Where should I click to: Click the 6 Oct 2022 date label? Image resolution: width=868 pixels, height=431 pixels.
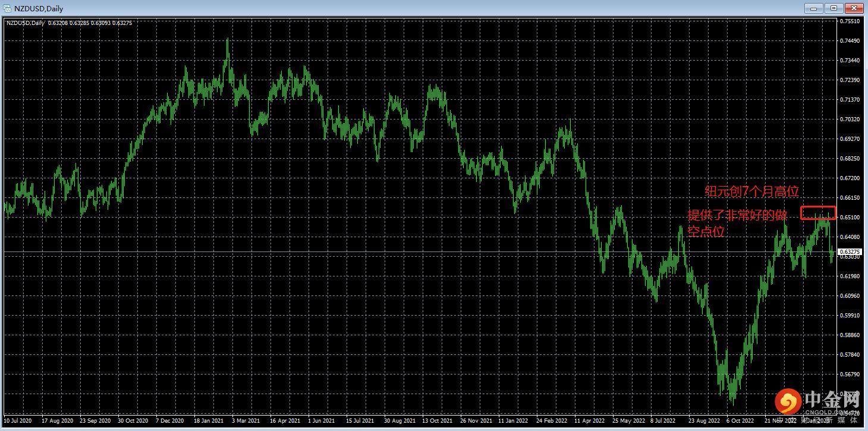[x=740, y=421]
